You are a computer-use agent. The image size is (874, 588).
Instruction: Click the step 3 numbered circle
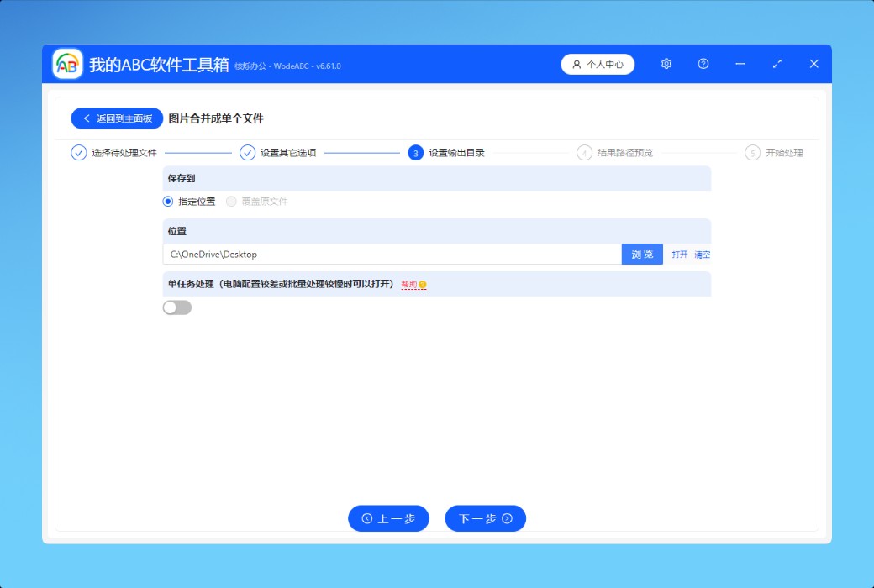(415, 153)
